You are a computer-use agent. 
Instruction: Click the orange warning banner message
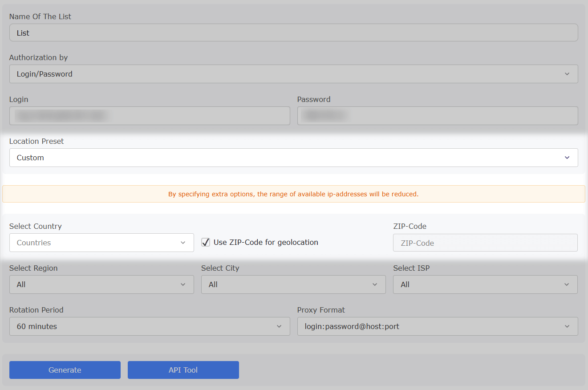click(x=294, y=194)
